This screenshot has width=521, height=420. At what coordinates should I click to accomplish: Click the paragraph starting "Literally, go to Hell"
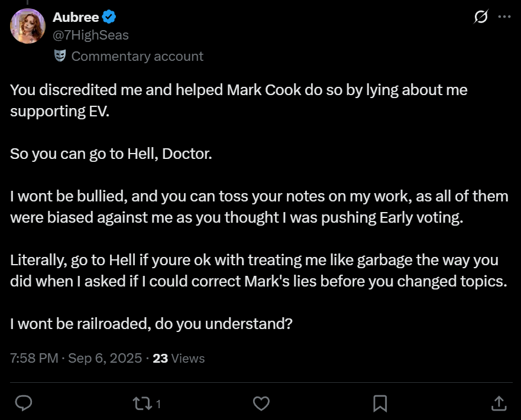point(258,270)
